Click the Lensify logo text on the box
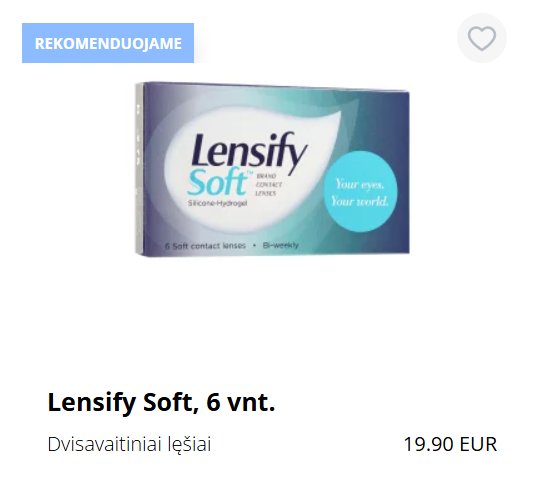 pyautogui.click(x=249, y=150)
